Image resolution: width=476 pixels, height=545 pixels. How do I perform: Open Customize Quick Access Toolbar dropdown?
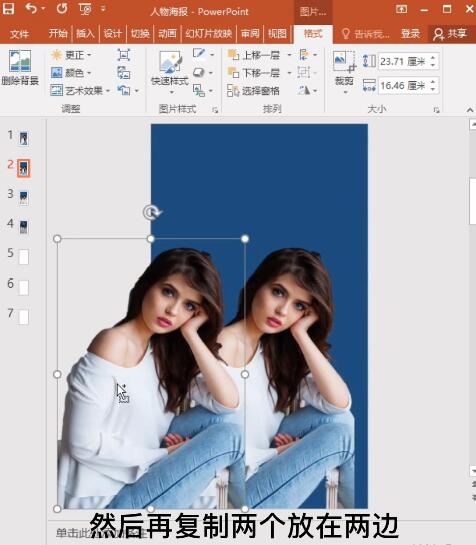(103, 9)
